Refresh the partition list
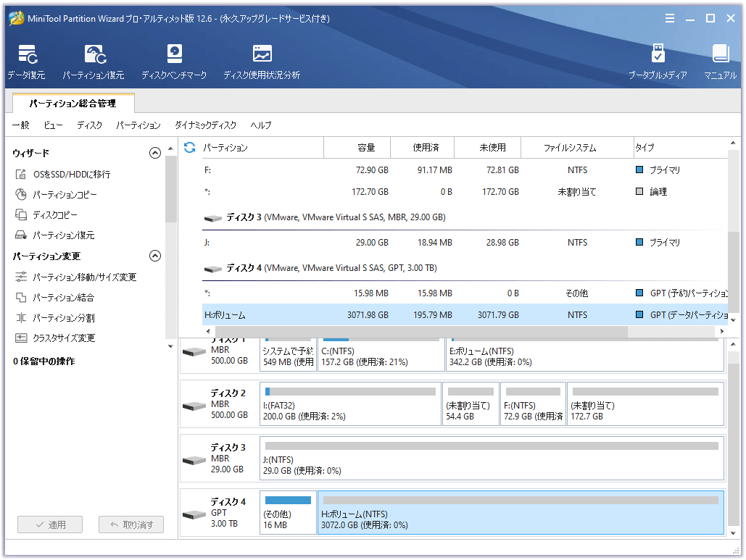 click(x=188, y=147)
